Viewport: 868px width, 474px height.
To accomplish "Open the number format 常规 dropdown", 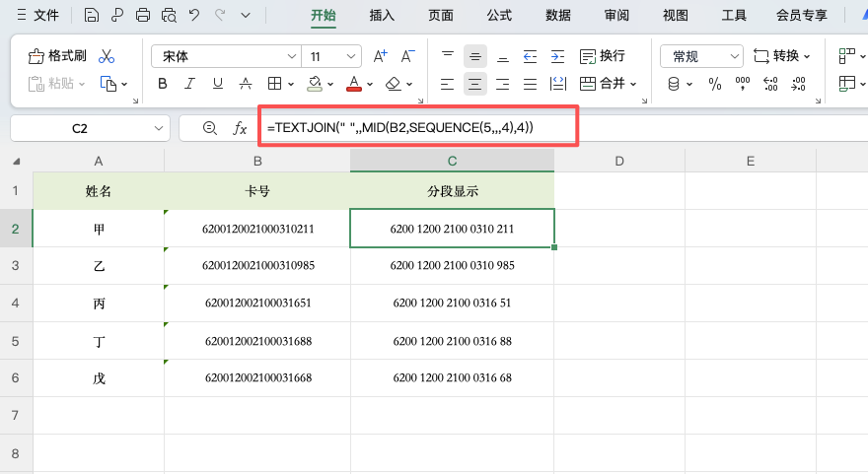I will pyautogui.click(x=734, y=56).
